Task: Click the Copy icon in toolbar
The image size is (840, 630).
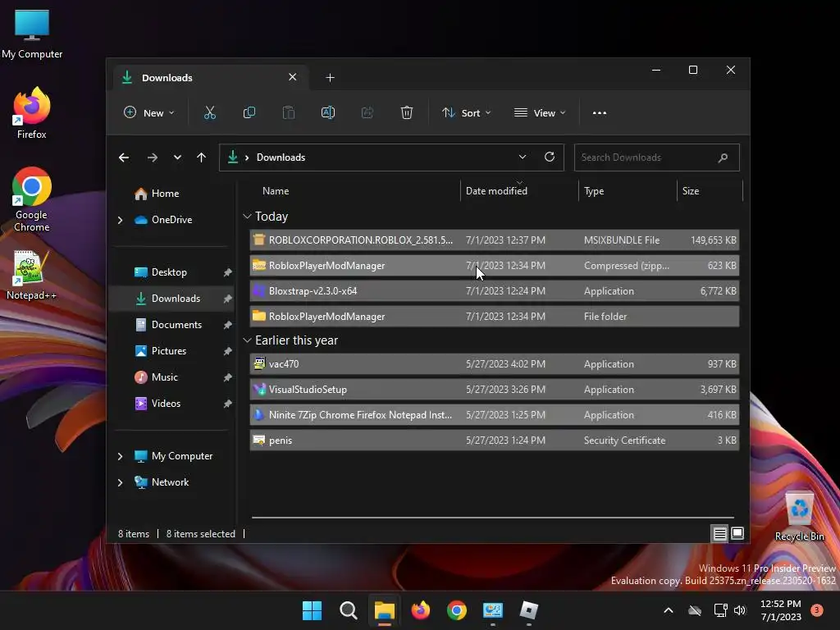Action: click(x=249, y=113)
